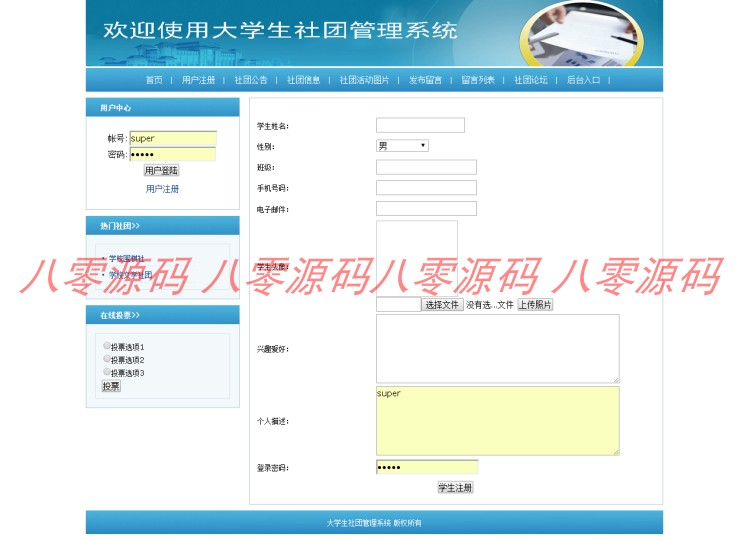Open the 首页 navigation item

click(154, 80)
